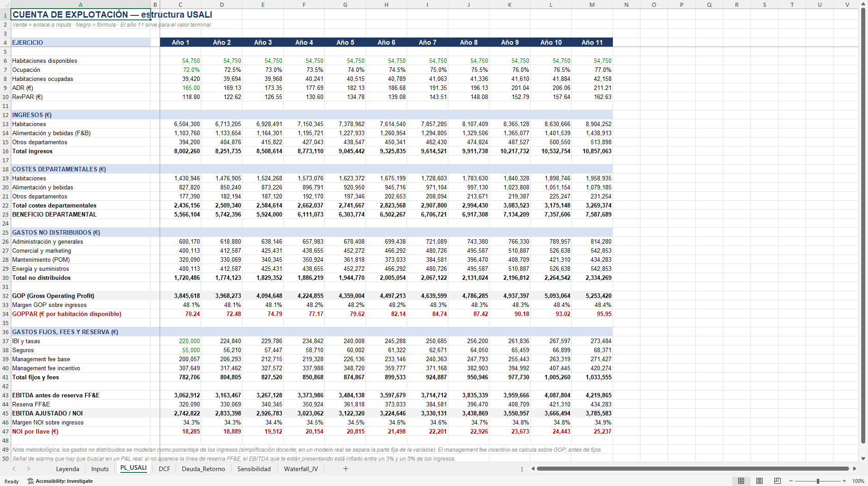Screen dimensions: 868x486
Task: Select the PL_USALI sheet tab
Action: pos(133,468)
